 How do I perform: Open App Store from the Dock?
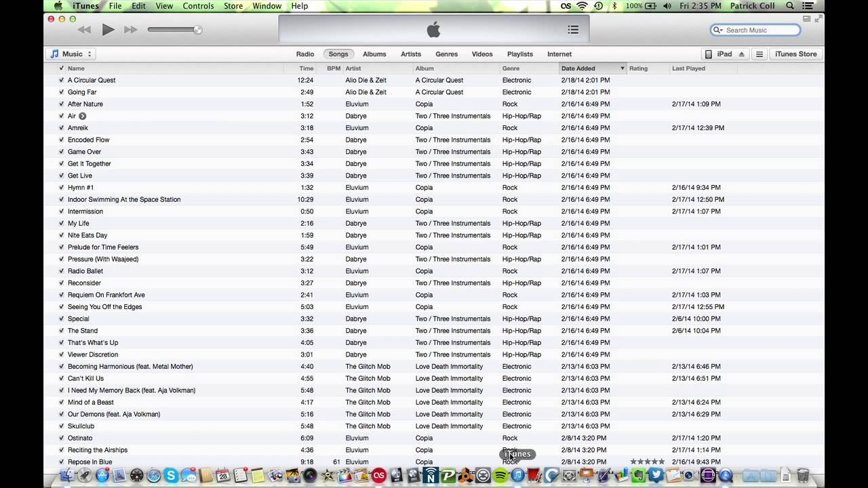(x=102, y=476)
